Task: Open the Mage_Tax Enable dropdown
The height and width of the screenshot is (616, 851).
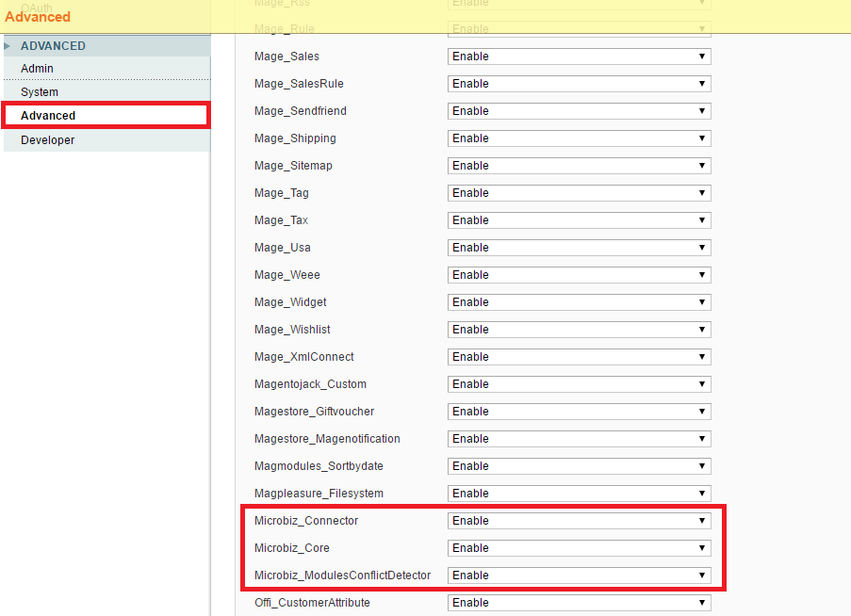Action: click(579, 220)
